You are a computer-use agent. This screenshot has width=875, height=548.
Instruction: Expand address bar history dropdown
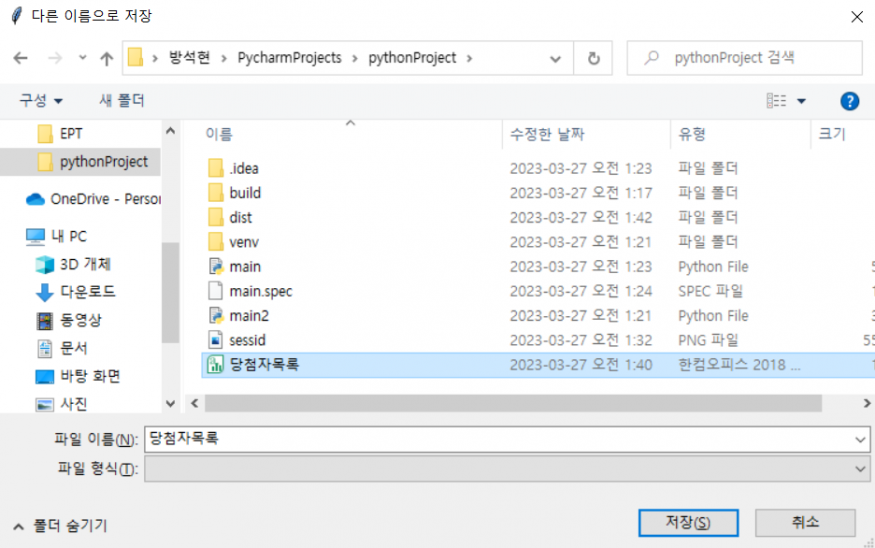click(x=555, y=58)
